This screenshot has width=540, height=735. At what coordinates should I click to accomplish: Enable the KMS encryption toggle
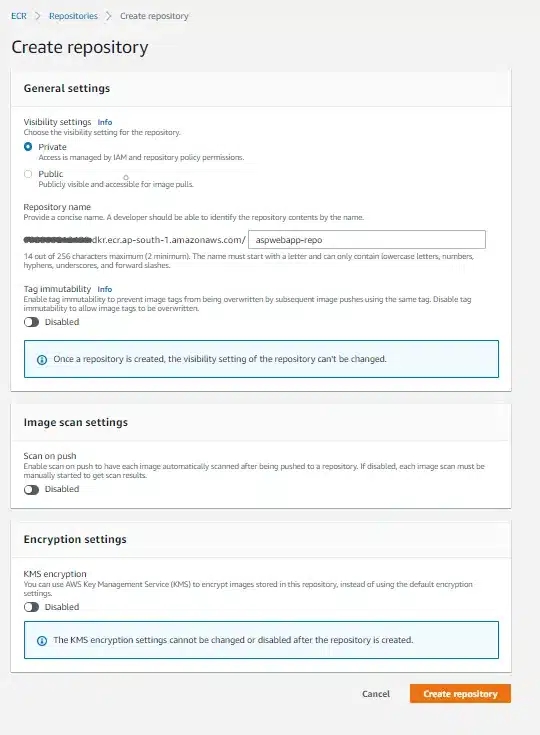point(31,607)
